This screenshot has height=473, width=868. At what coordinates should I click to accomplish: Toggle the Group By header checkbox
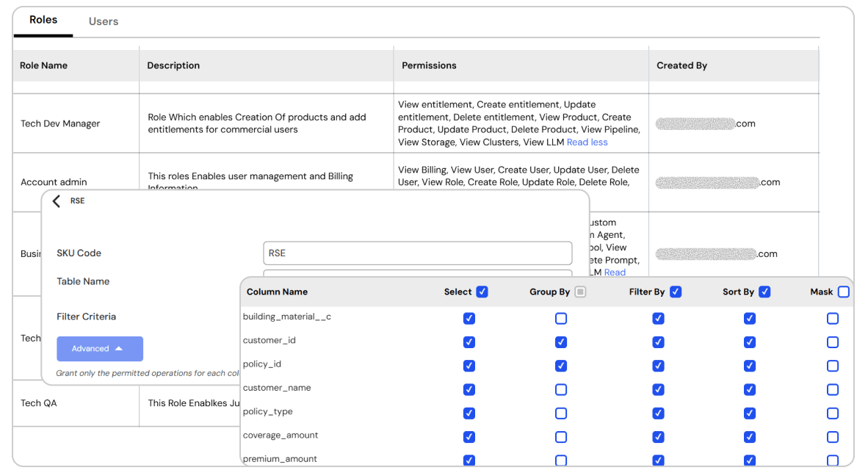[x=580, y=292]
